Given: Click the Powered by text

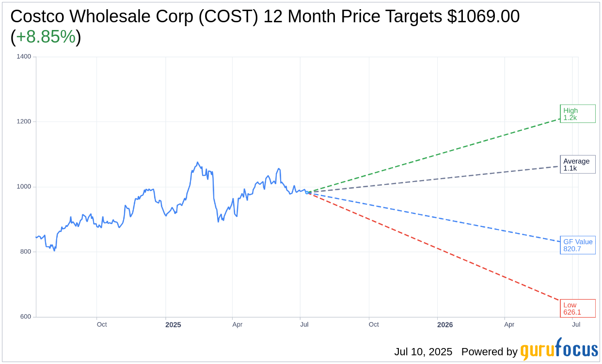Looking at the screenshot, I should click(489, 352).
